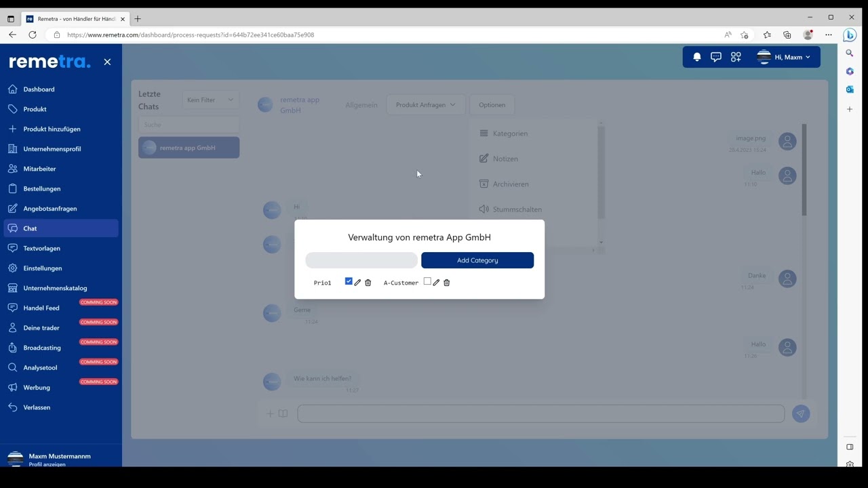Open Maxm Mustermannm profile at sidebar bottom
Screen dimensions: 868x488
[61, 459]
